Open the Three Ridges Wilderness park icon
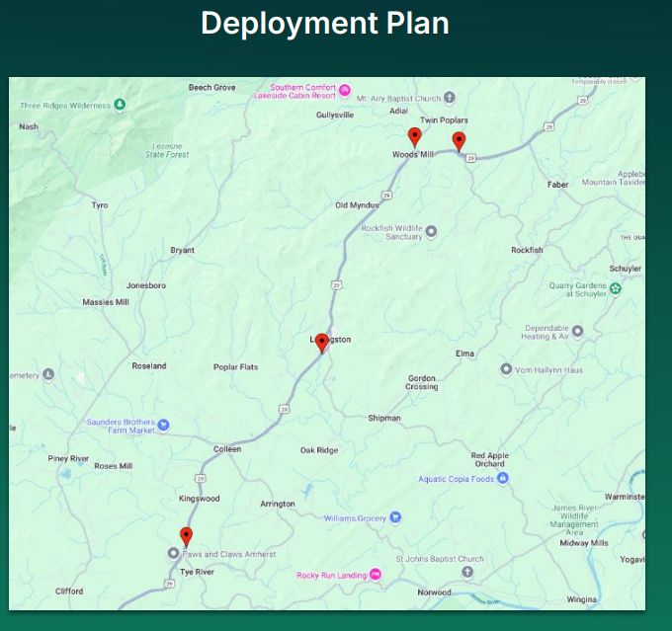 121,105
